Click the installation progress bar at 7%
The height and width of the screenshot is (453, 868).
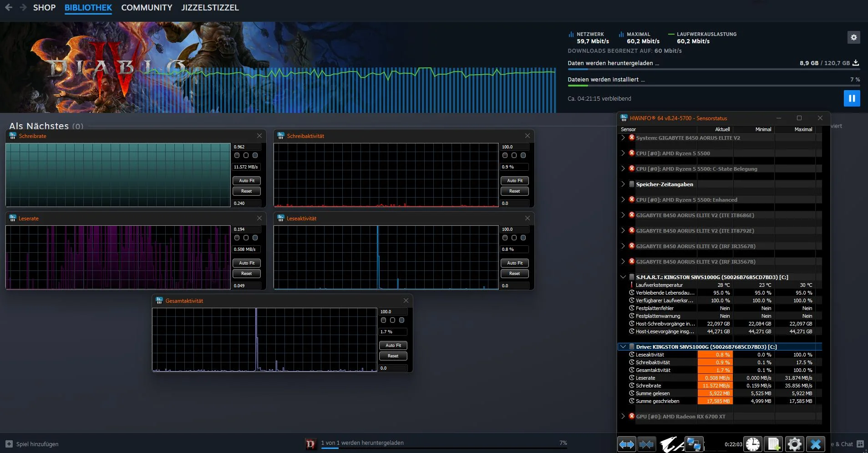[710, 85]
